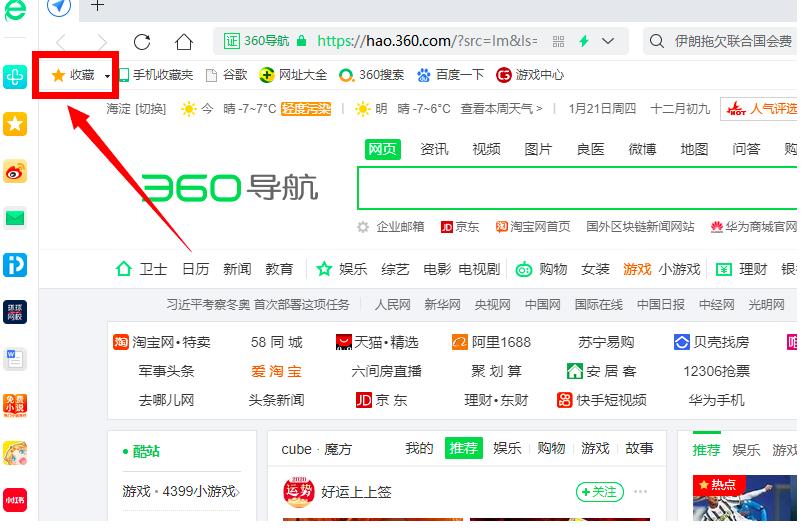
Task: Open the 京东 quick link under search
Action: 460,227
